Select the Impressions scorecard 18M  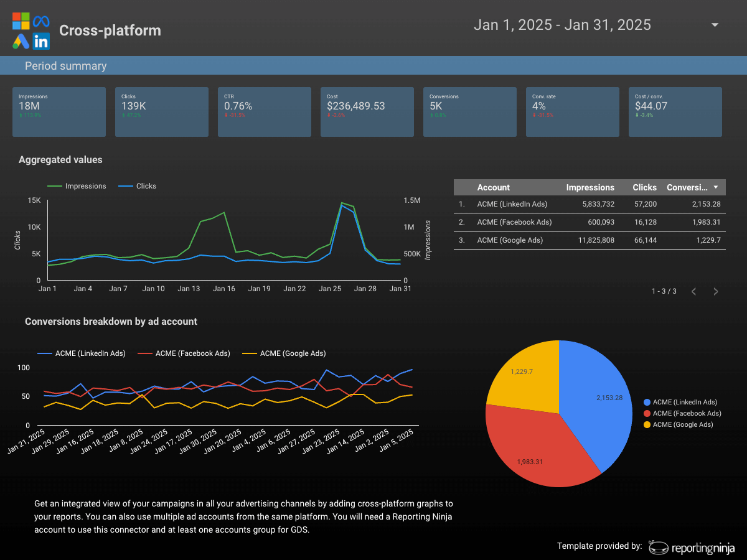pos(59,112)
